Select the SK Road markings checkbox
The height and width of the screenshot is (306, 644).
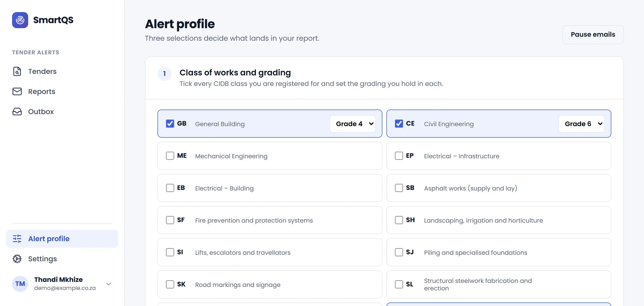coord(170,284)
